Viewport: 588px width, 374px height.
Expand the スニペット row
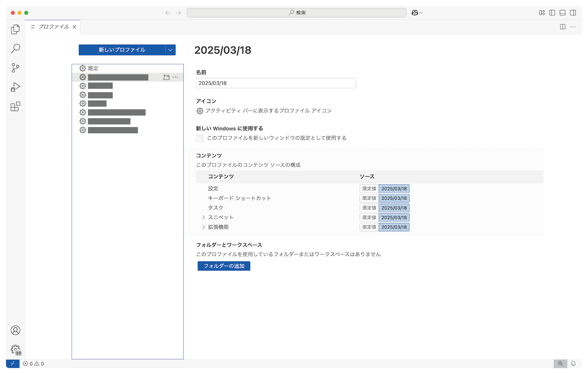point(203,217)
